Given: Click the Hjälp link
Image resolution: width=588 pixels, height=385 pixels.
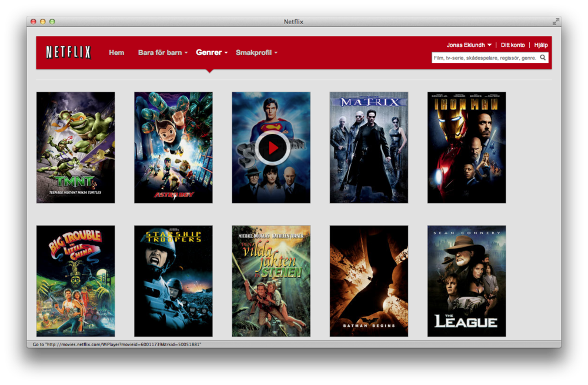Looking at the screenshot, I should [541, 45].
